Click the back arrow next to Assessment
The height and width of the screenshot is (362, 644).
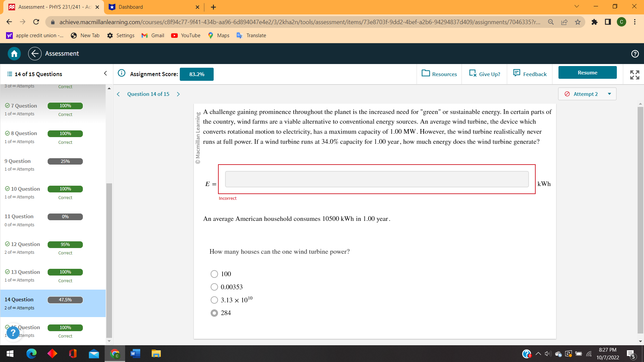pyautogui.click(x=35, y=54)
